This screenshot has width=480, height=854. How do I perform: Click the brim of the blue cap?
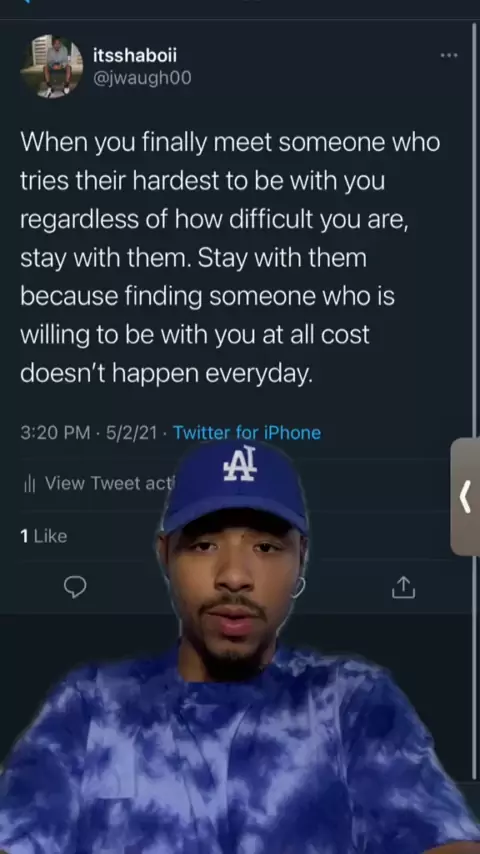(x=235, y=517)
